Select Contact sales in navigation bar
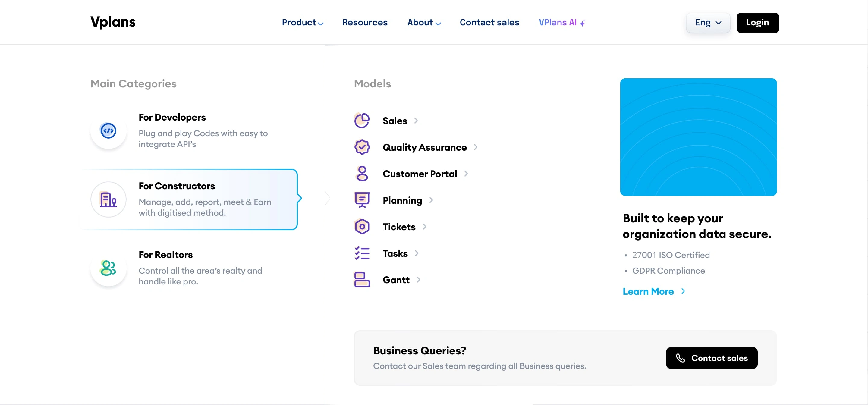Viewport: 868px width, 405px height. point(489,23)
